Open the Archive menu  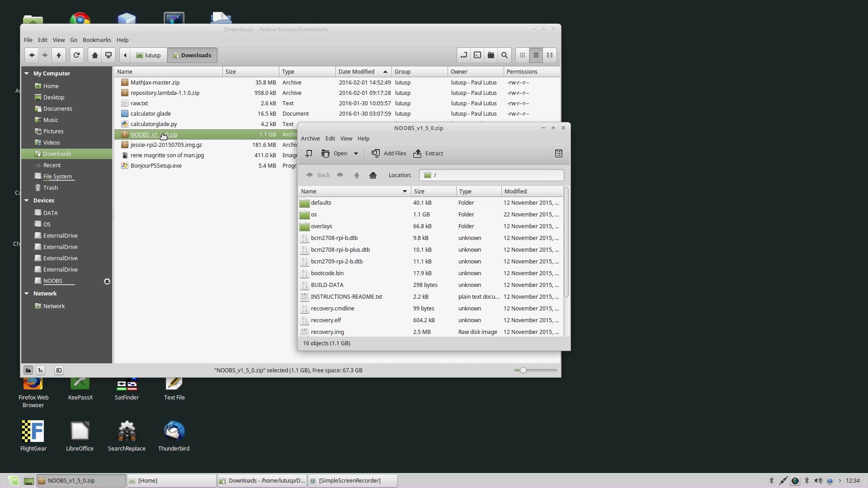point(310,138)
